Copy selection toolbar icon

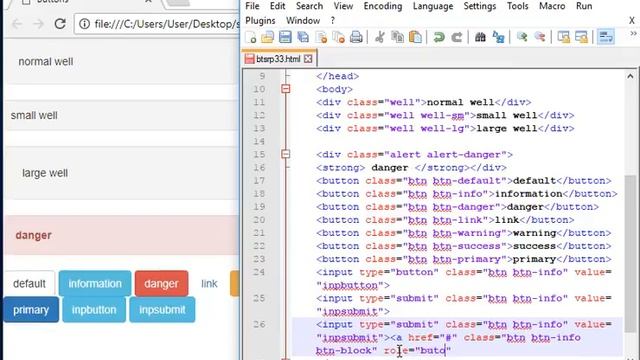[x=397, y=38]
